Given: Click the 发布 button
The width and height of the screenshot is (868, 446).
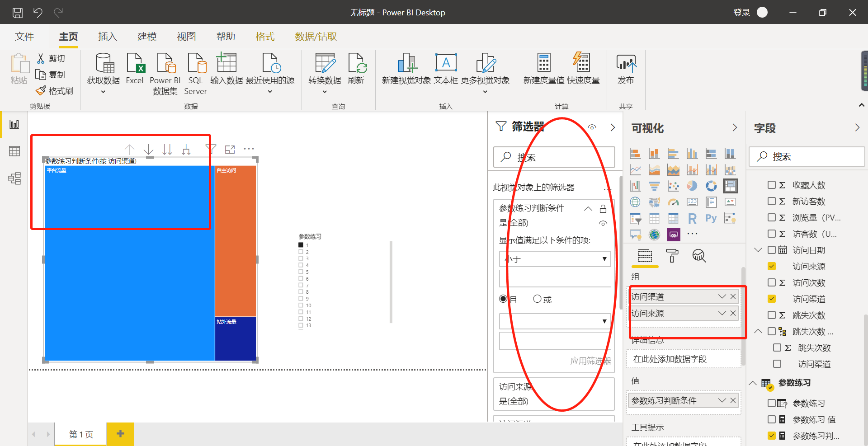Looking at the screenshot, I should point(626,69).
